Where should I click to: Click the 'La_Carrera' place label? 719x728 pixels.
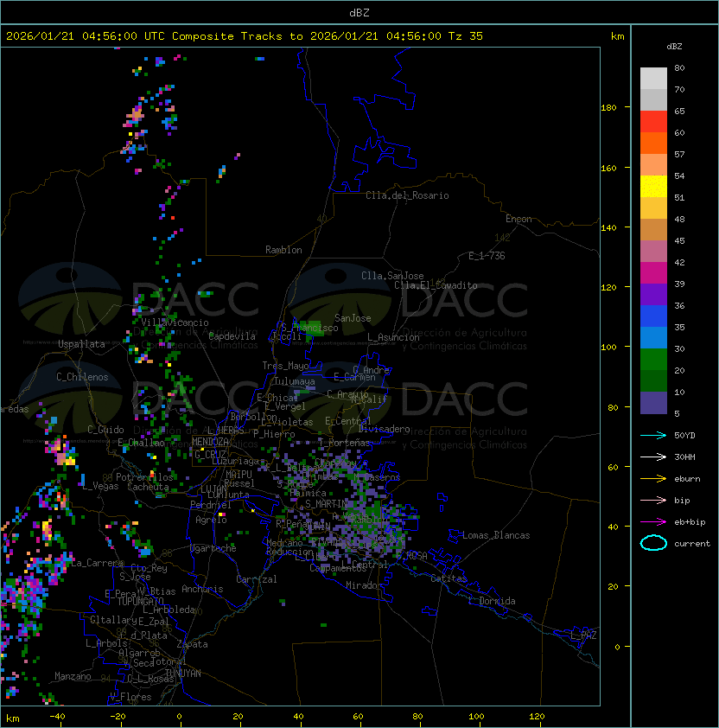(x=97, y=563)
